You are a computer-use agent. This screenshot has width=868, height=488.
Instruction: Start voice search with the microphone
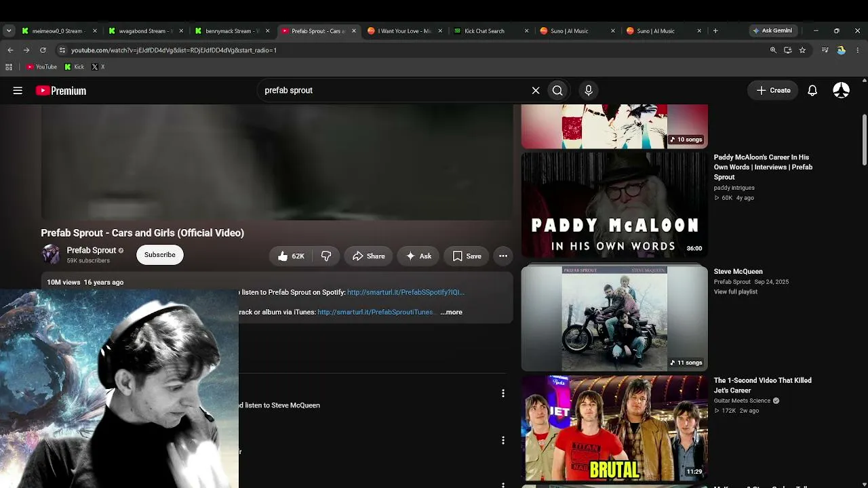tap(589, 90)
